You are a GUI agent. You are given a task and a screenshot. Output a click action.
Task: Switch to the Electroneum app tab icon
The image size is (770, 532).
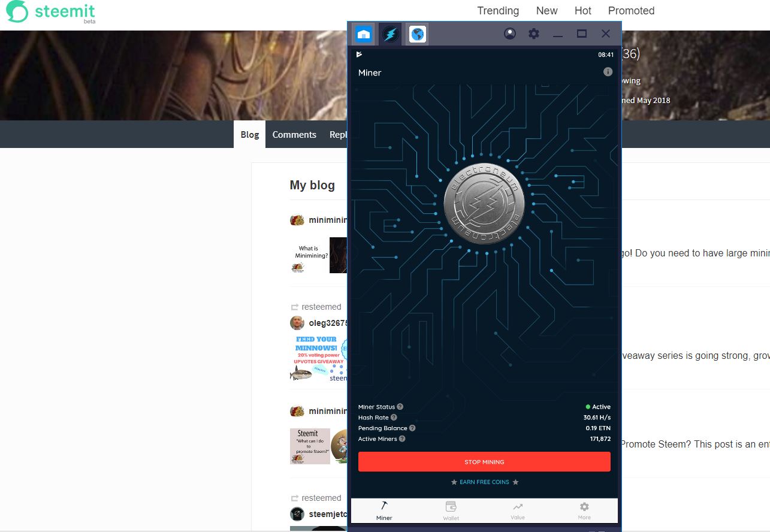(x=390, y=34)
